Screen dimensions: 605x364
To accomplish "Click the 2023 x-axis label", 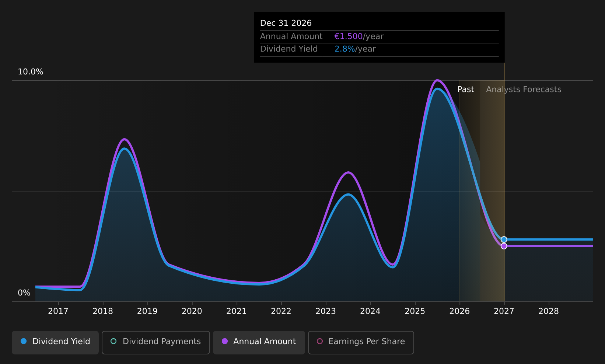I will [326, 311].
